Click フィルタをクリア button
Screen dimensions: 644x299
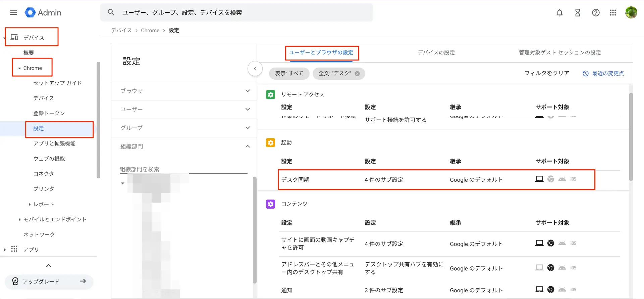(x=547, y=73)
